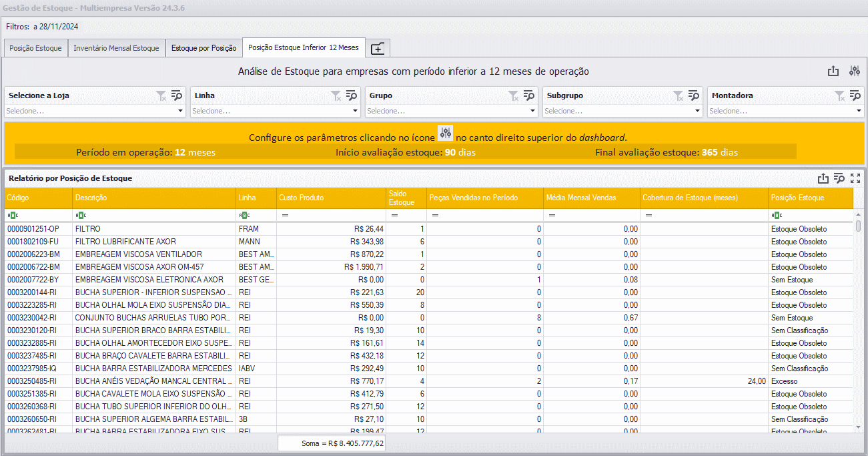Screen dimensions: 868x456
Task: Export the dashboard with top share icon
Action: (833, 71)
